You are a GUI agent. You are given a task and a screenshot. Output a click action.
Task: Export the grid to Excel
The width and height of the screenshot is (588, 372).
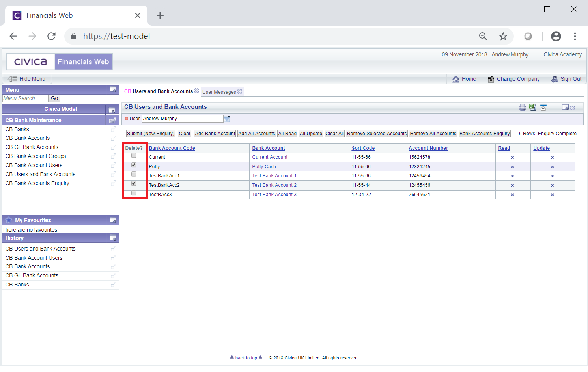[x=533, y=107]
